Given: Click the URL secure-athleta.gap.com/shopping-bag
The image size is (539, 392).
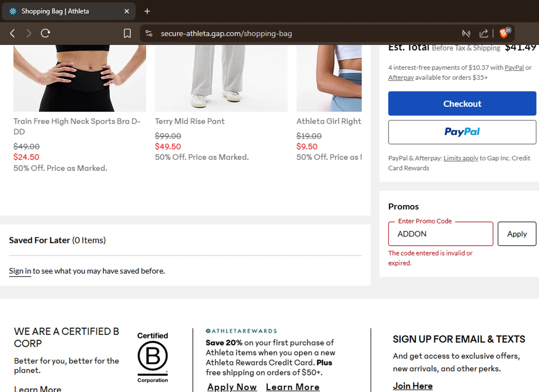Looking at the screenshot, I should click(226, 33).
